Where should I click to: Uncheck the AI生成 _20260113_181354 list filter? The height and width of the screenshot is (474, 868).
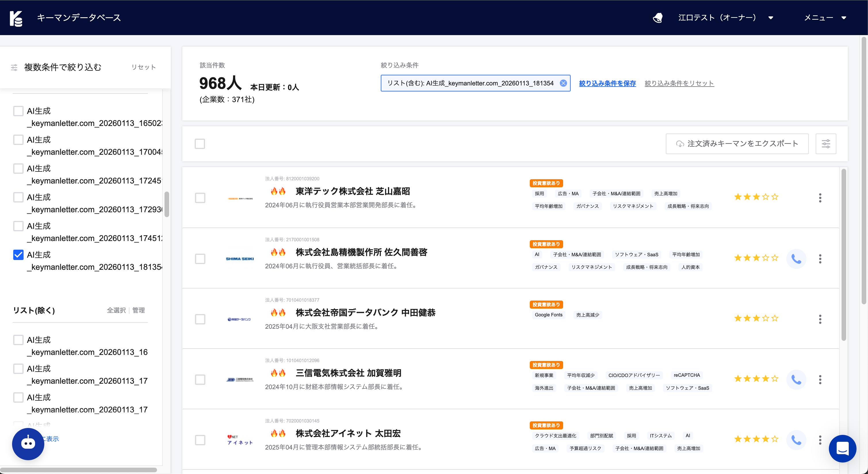18,255
